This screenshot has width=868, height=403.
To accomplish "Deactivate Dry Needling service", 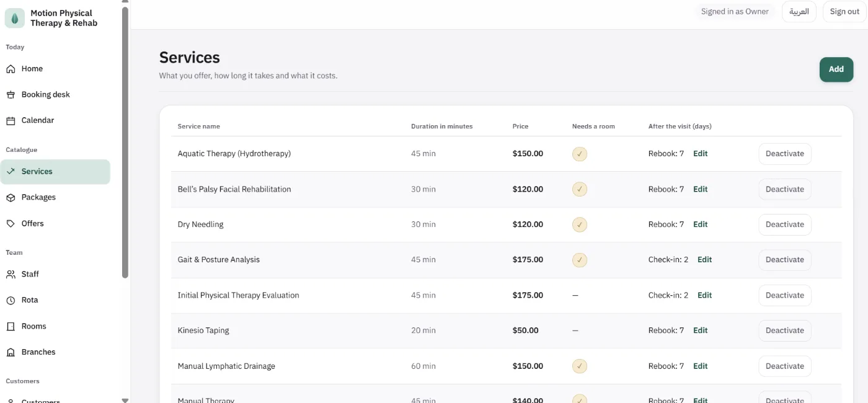I will click(785, 224).
